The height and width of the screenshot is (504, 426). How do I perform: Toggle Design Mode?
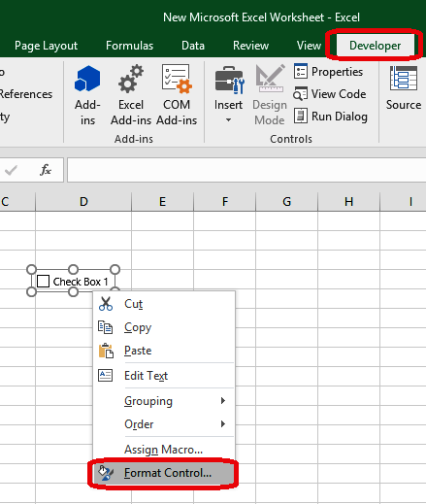pos(270,95)
